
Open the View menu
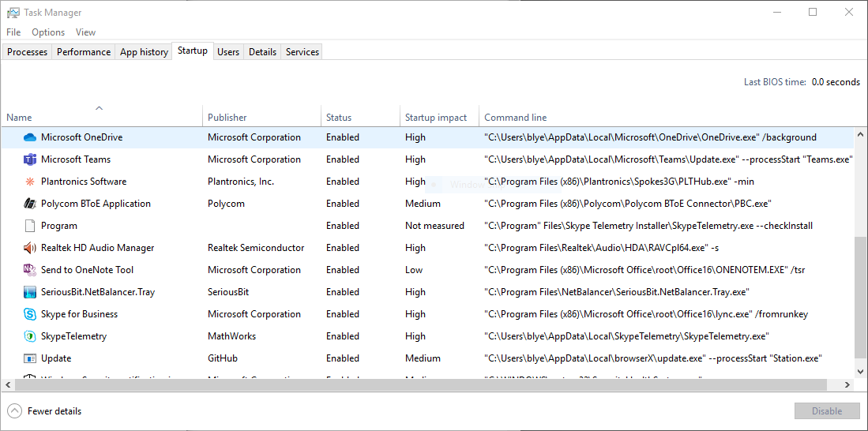pos(86,32)
